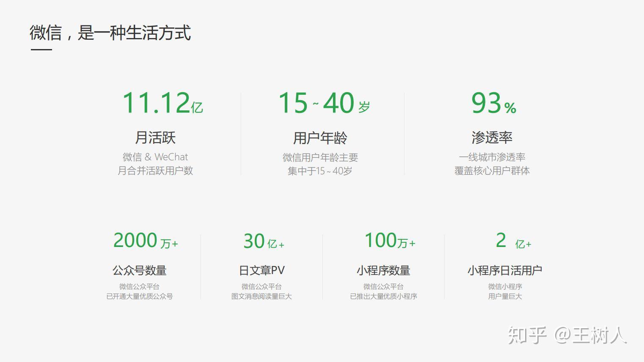644x362 pixels.
Task: Select "微信公众平台" under 小程序数量
Action: click(x=384, y=286)
